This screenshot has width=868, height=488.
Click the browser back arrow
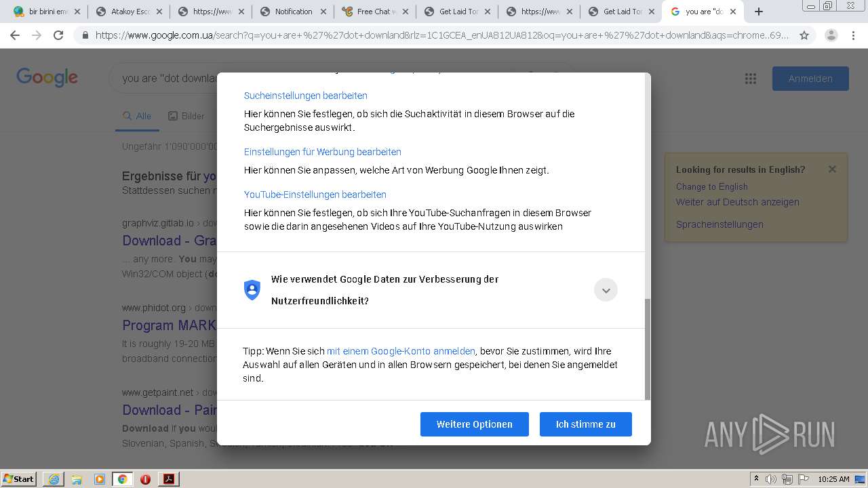click(15, 35)
